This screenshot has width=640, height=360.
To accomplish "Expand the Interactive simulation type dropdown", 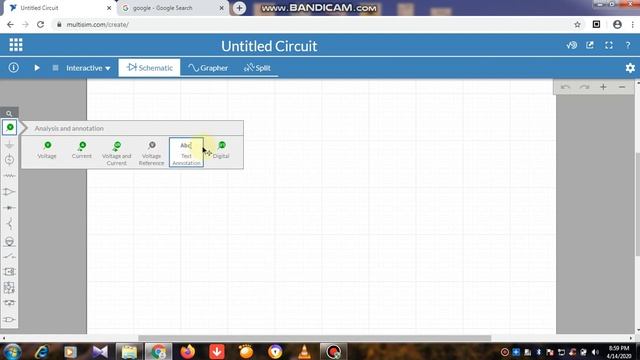I will tap(88, 68).
